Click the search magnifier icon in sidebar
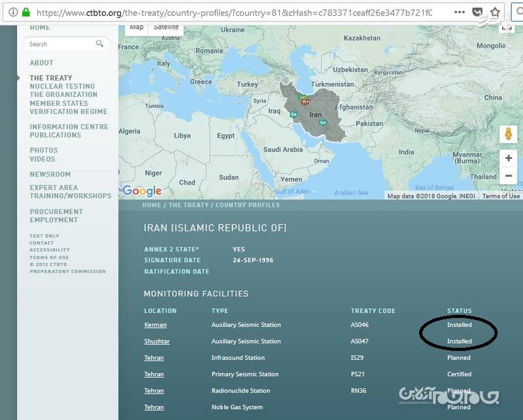 [99, 44]
